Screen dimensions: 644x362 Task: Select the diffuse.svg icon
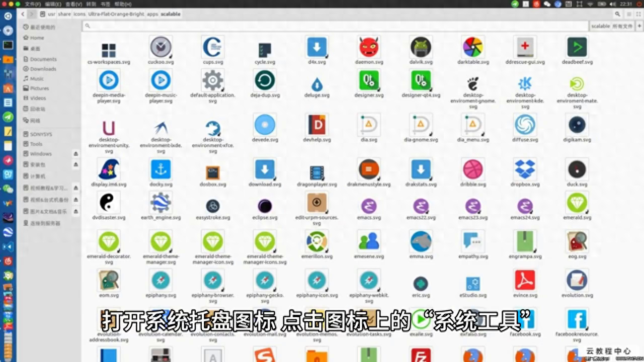click(x=525, y=125)
